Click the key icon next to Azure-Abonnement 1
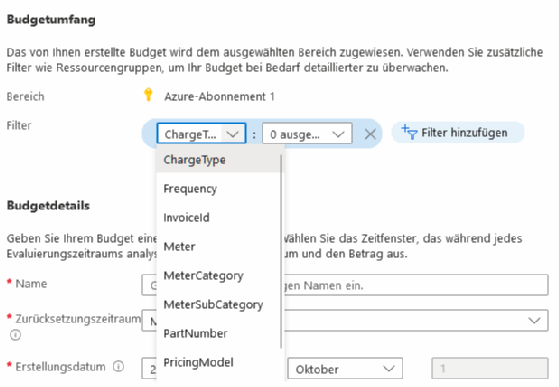Viewport: 559px width, 387px height. click(x=148, y=95)
